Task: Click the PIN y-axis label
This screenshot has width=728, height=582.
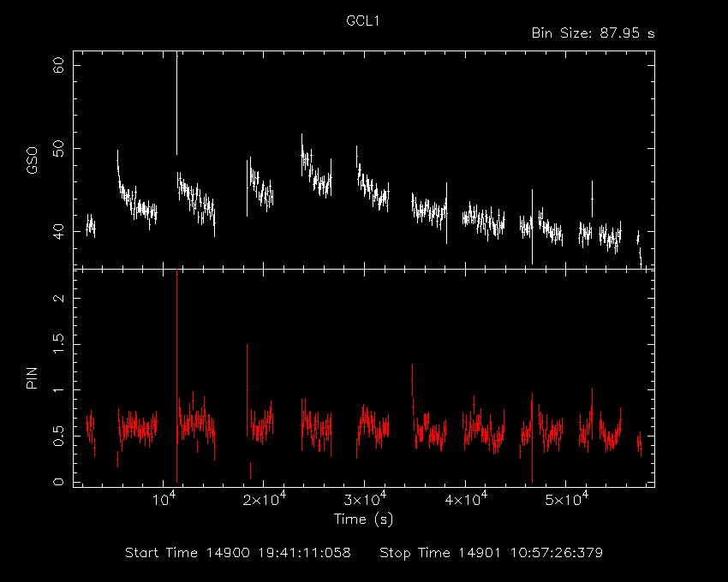Action: point(33,377)
